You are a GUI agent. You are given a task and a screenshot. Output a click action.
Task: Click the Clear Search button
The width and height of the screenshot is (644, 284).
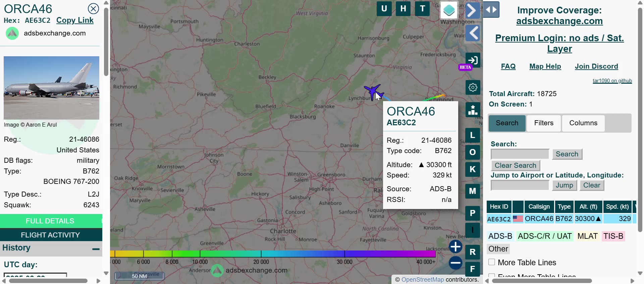pos(516,165)
